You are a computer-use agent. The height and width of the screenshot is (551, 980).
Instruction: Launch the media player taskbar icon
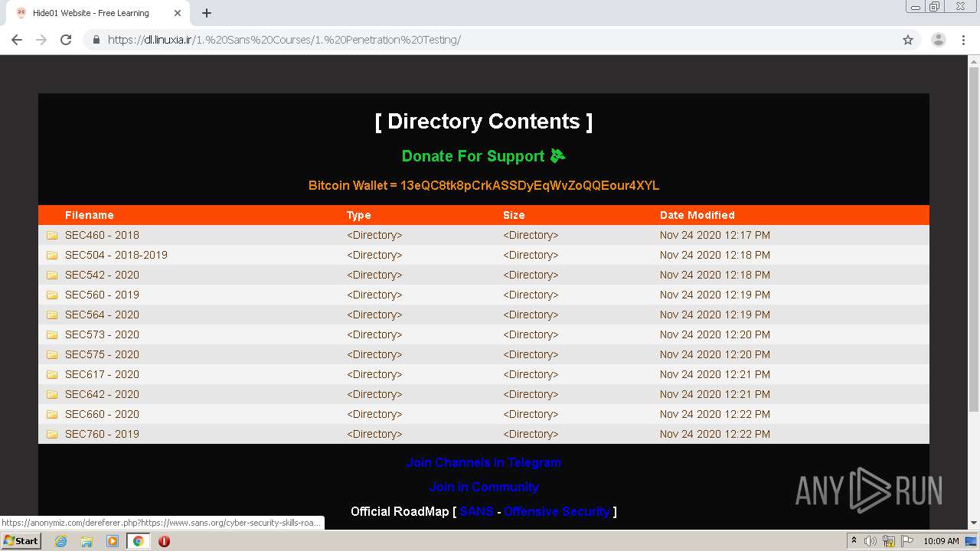click(x=113, y=541)
